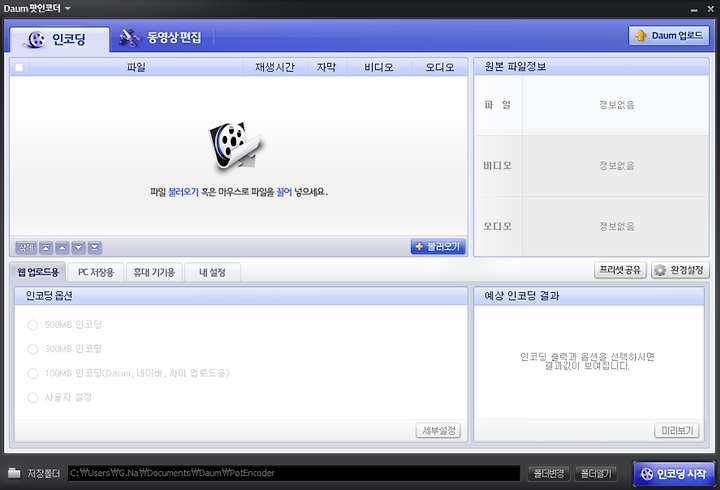This screenshot has width=720, height=490.
Task: Click the 재생시간 column header
Action: [275, 68]
